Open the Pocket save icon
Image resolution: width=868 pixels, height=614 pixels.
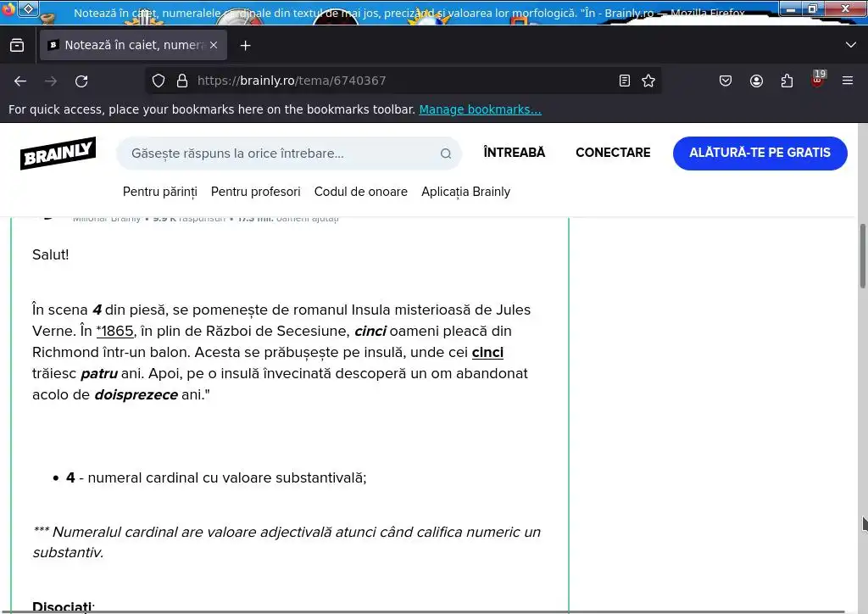click(726, 81)
